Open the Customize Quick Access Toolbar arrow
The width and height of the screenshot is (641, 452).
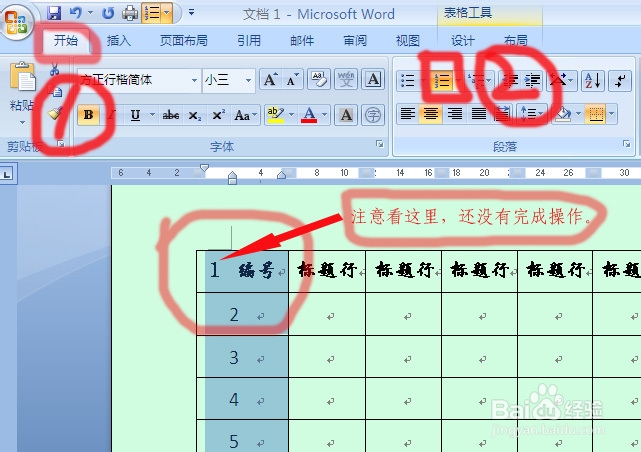coord(191,13)
